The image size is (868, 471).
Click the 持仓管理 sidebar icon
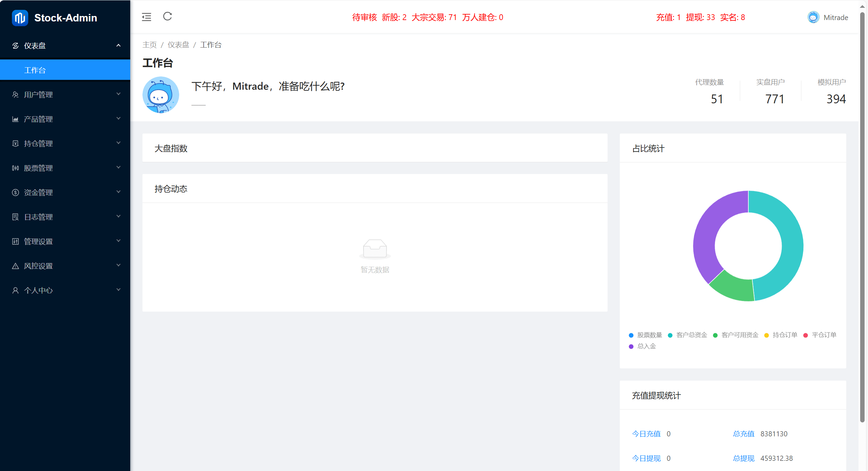click(x=15, y=143)
